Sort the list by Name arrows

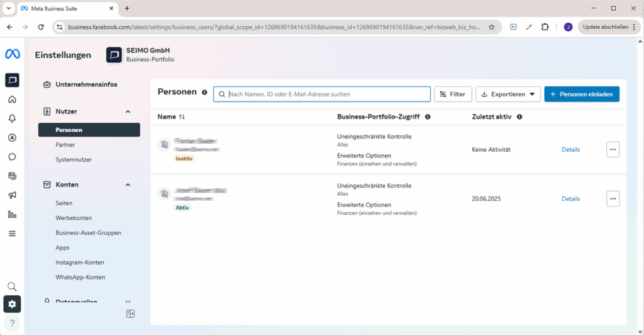182,116
